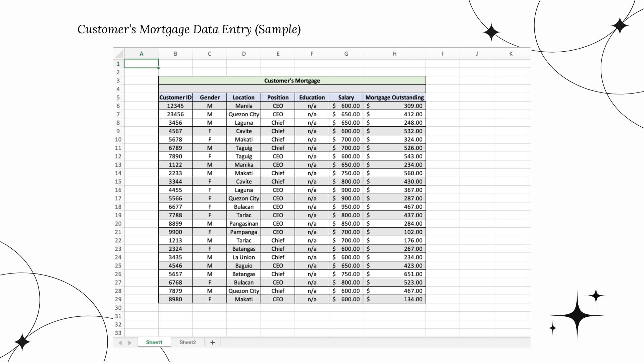644x362 pixels.
Task: Click the Position header cell
Action: (278, 98)
